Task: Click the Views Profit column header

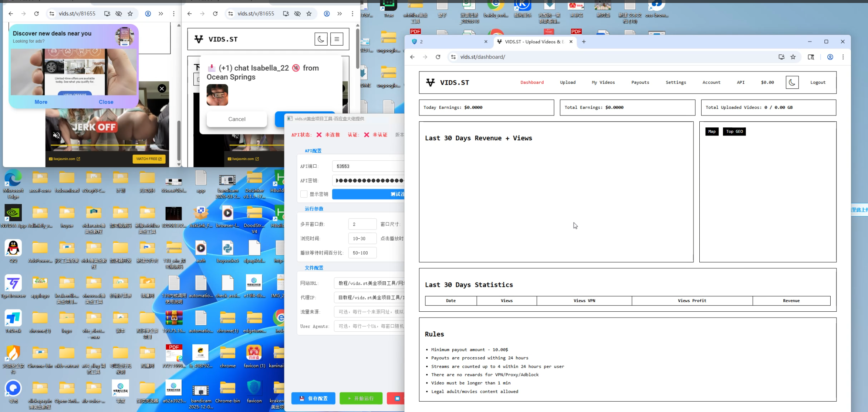Action: point(692,301)
